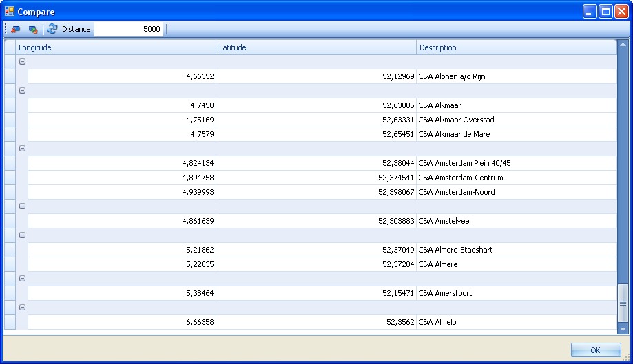Click latitude value 52,12969
Image resolution: width=633 pixels, height=364 pixels.
[x=398, y=76]
